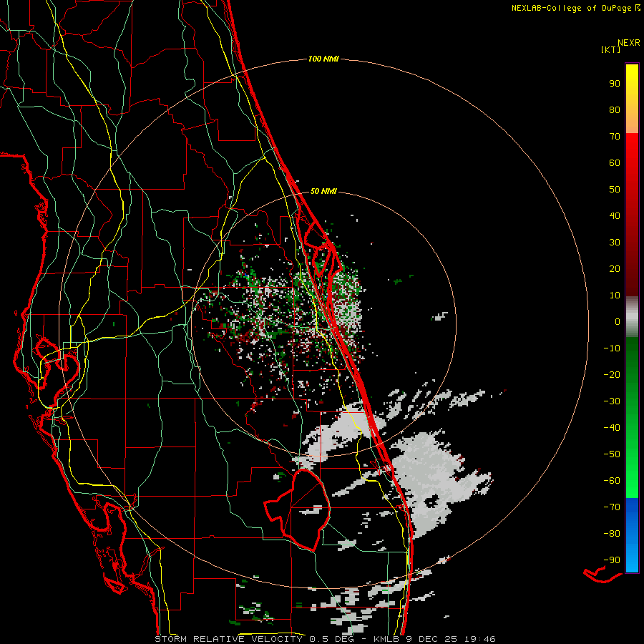The height and width of the screenshot is (644, 644).
Task: Select the -30 value on velocity scale
Action: point(612,401)
